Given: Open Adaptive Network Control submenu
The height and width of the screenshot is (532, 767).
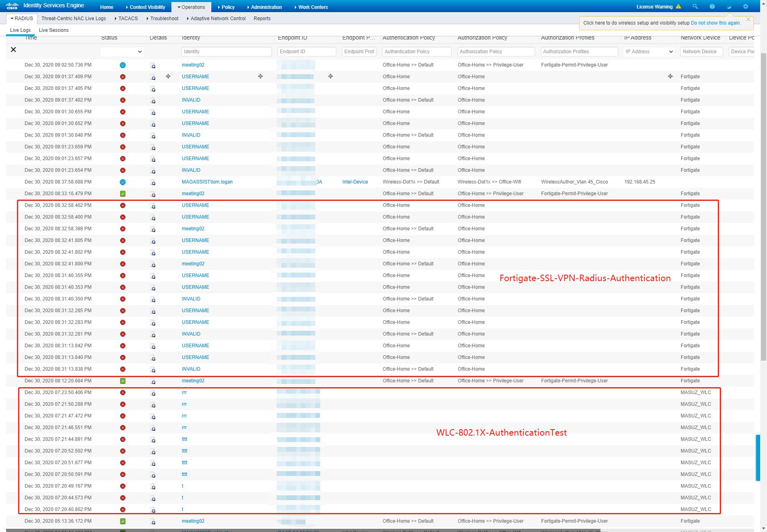Looking at the screenshot, I should [x=216, y=19].
